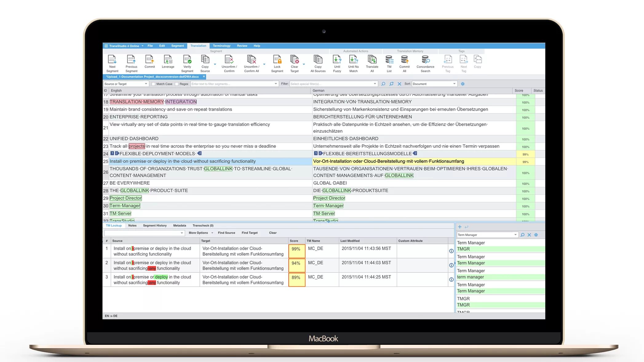Click the Clear button in TM Lookup

pos(272,233)
